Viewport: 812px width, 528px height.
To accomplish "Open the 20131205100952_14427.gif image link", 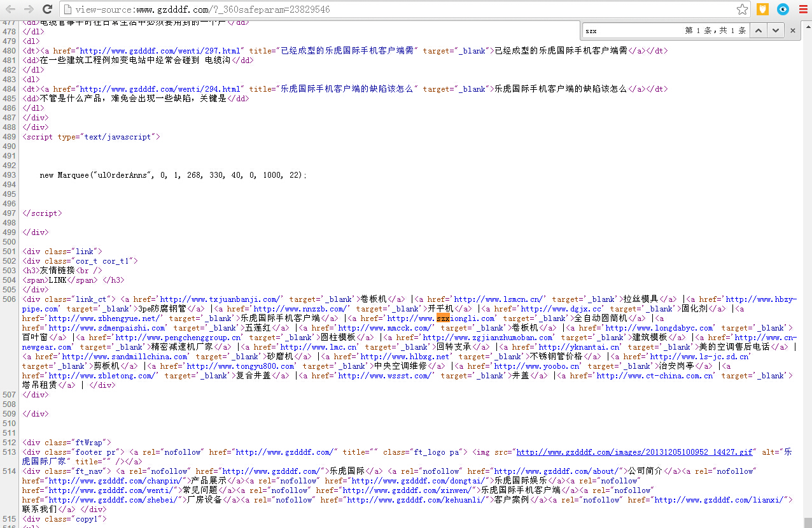I will pyautogui.click(x=635, y=452).
